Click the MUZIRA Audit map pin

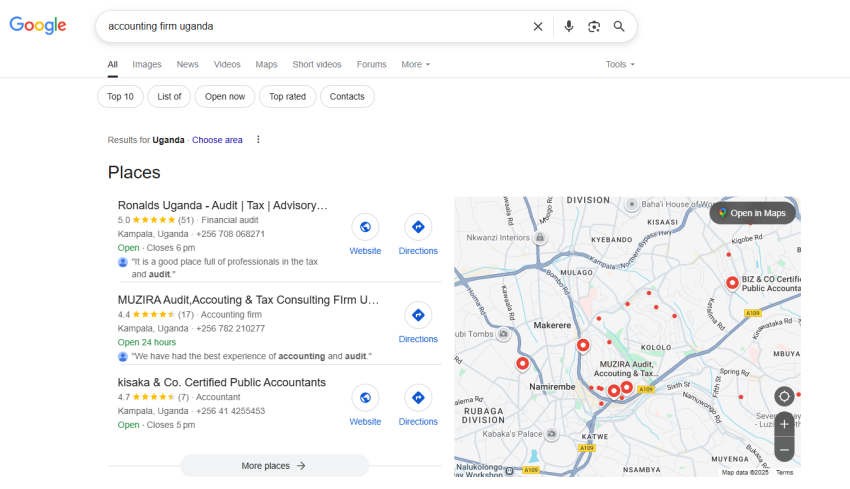pos(626,387)
